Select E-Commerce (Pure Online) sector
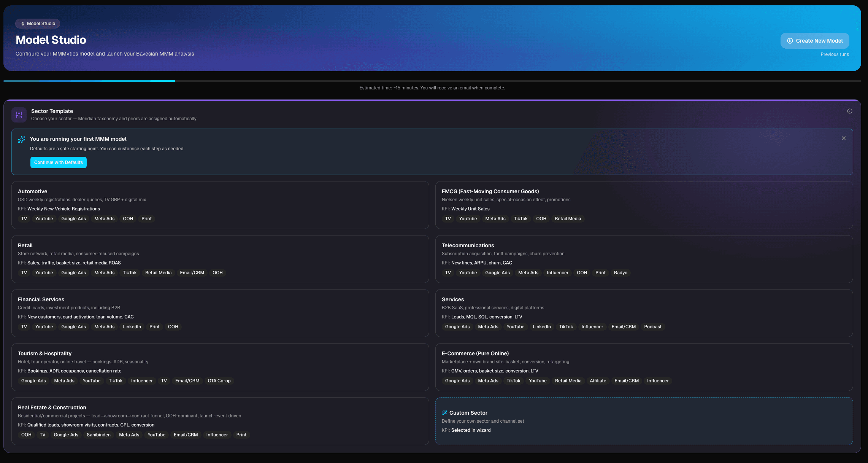 (644, 367)
